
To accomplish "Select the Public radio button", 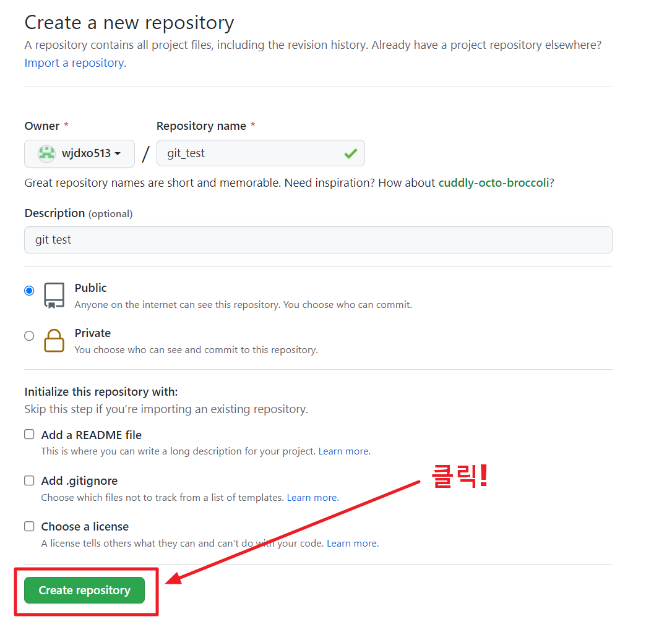I will coord(28,290).
